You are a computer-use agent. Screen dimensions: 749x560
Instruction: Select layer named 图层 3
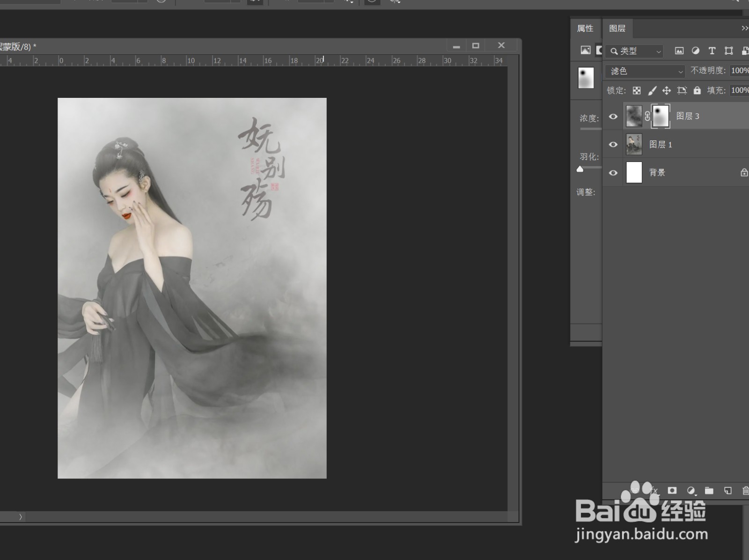point(688,116)
